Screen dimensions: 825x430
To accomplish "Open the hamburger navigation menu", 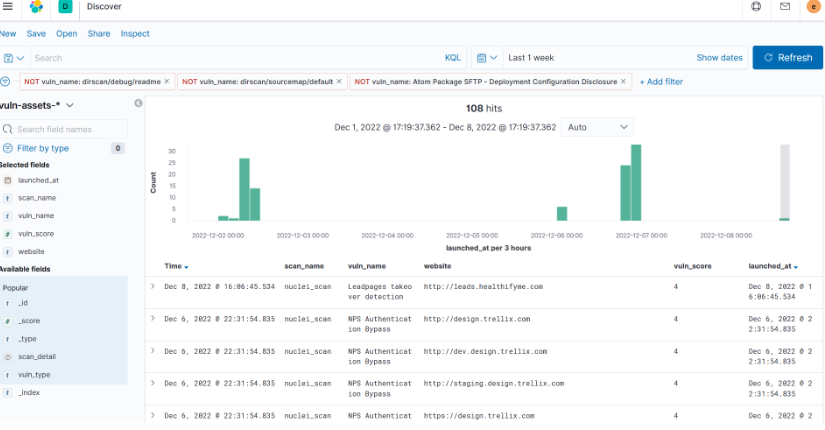I will [7, 6].
